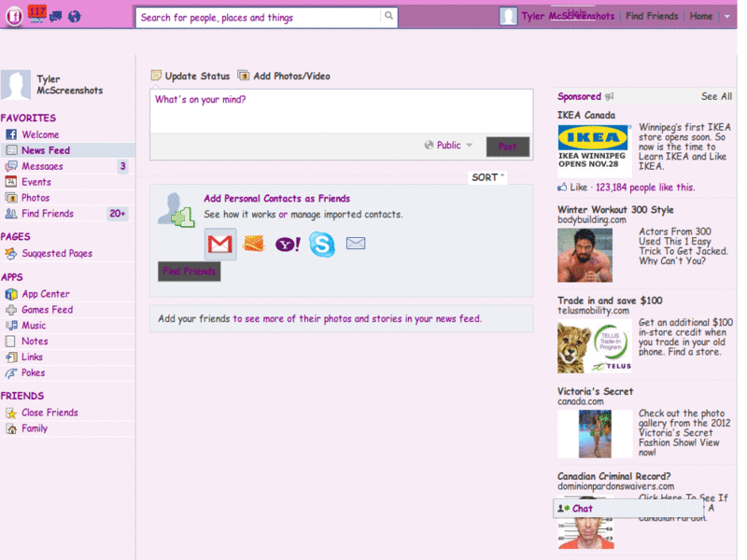
Task: Open the messages icon in the top bar
Action: click(56, 17)
